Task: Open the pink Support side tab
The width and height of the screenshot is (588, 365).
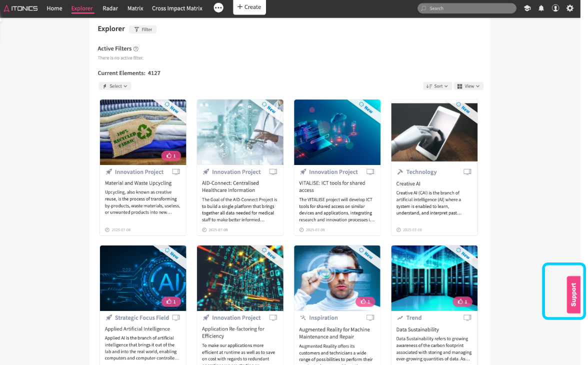Action: pos(573,294)
